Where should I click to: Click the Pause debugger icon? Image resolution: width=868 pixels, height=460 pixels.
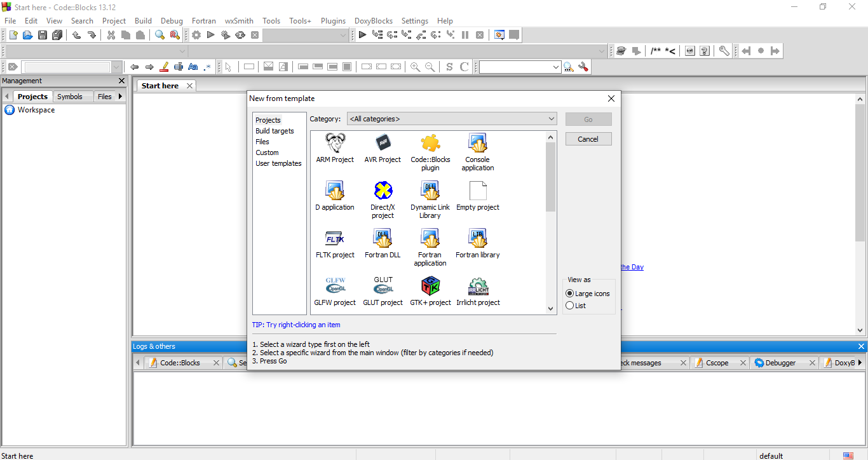click(x=465, y=35)
